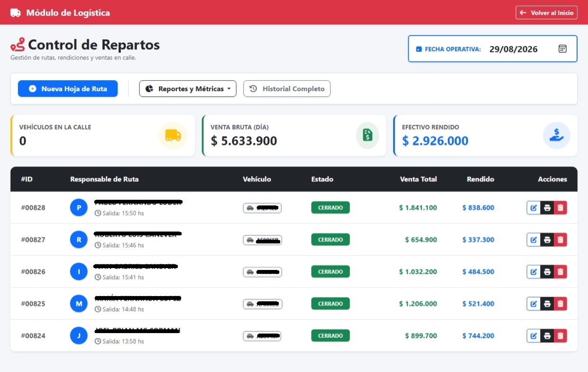Viewport: 588px width, 372px height.
Task: Delete route sheet #00825
Action: click(560, 304)
